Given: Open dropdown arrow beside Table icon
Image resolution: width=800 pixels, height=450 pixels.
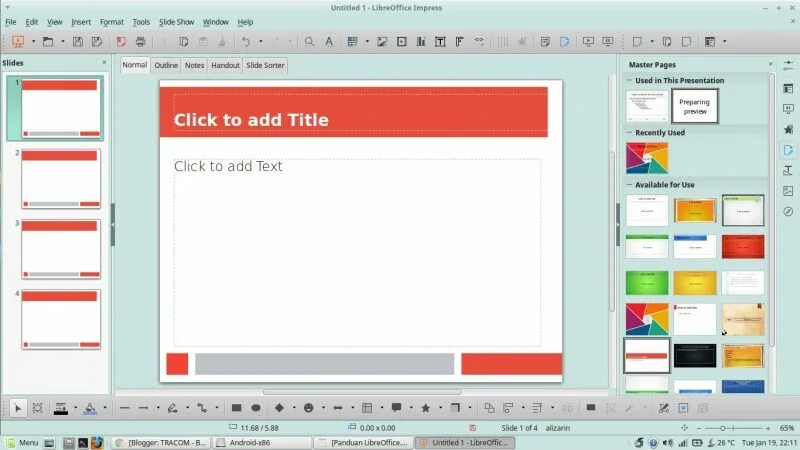Looking at the screenshot, I should 367,42.
